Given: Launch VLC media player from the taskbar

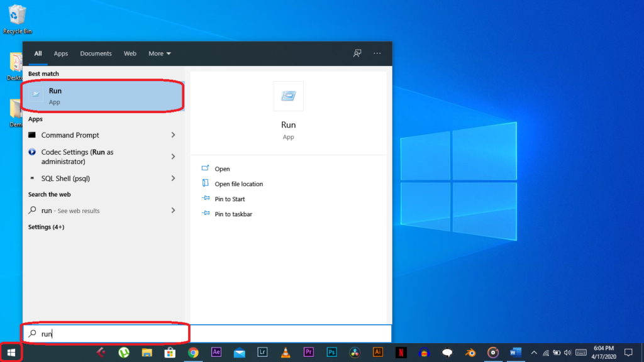Looking at the screenshot, I should coord(286,353).
